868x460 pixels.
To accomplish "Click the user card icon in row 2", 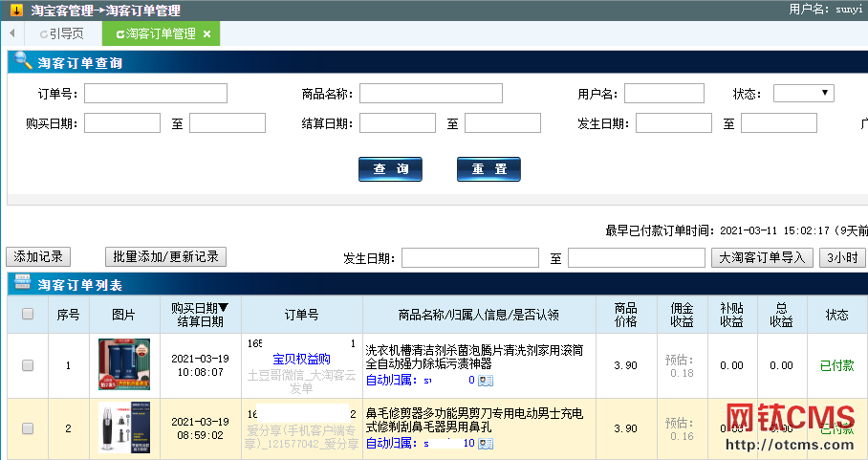I will pos(486,444).
